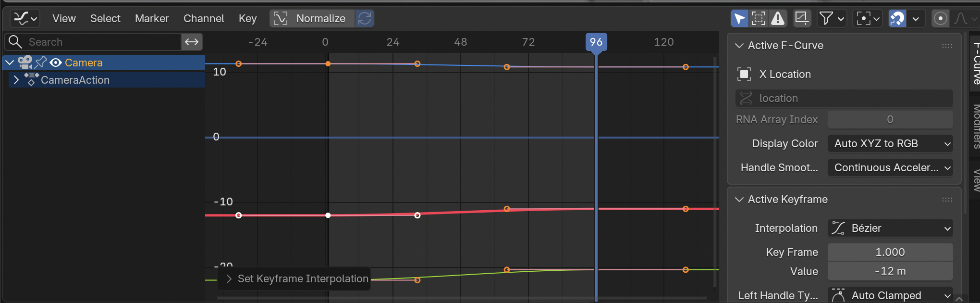Click the Invert filter arrows button
Image resolution: width=980 pixels, height=303 pixels.
tap(192, 42)
